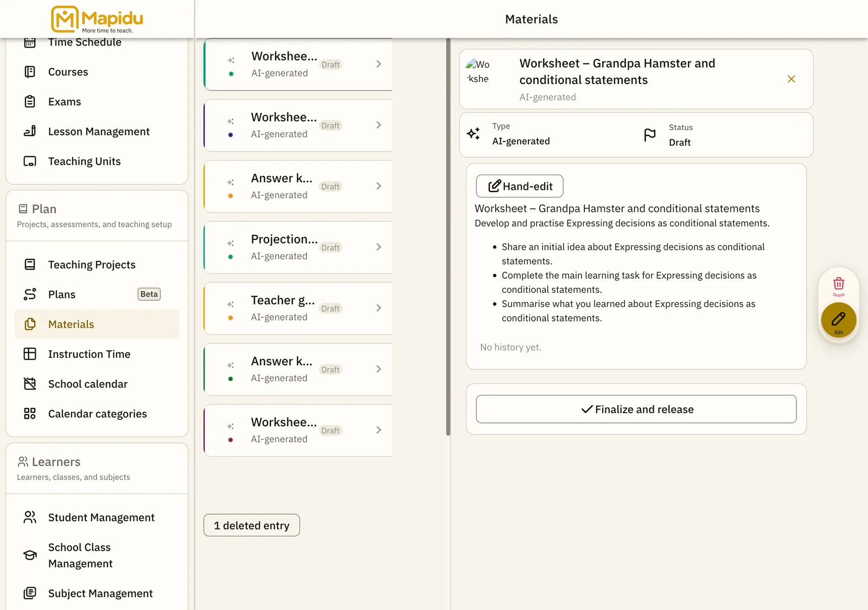This screenshot has width=868, height=610.
Task: Click the School Class Management cap icon
Action: [x=30, y=555]
